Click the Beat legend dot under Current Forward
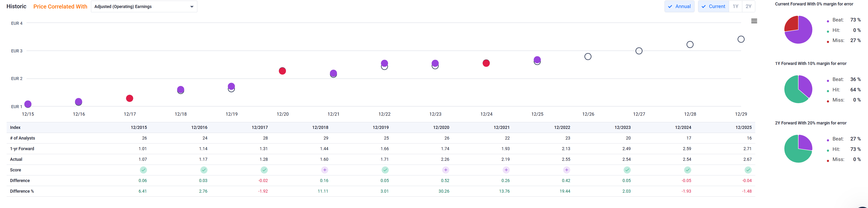Screen dimensions: 868x208 pyautogui.click(x=828, y=21)
